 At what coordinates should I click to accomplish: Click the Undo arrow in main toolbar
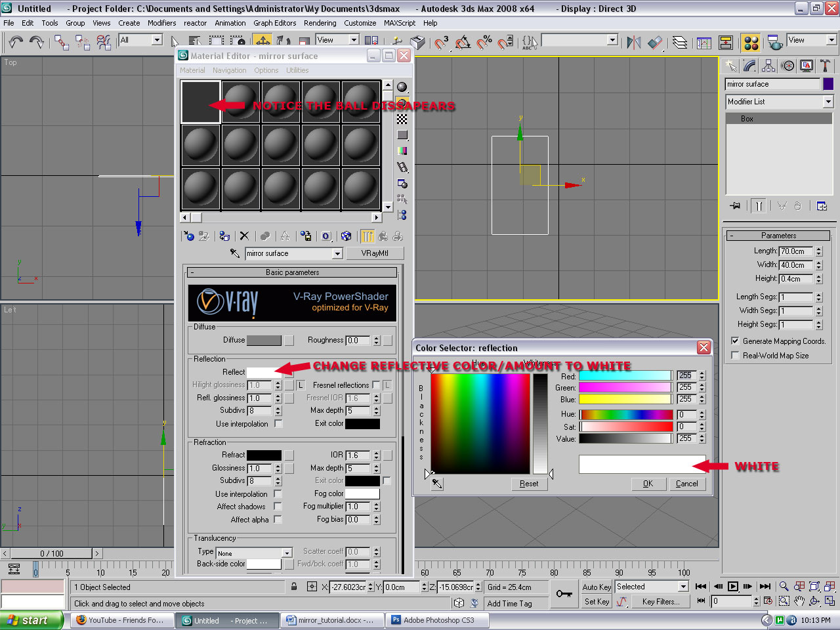click(15, 43)
